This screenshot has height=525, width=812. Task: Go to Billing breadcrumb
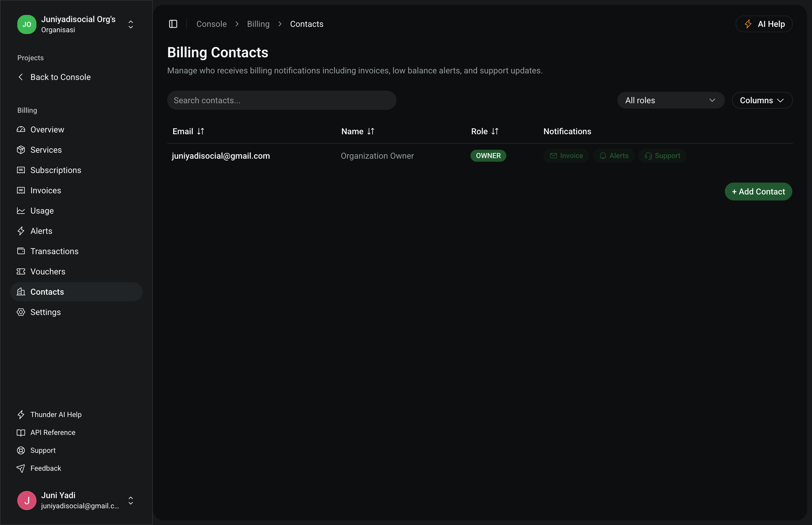[x=258, y=24]
